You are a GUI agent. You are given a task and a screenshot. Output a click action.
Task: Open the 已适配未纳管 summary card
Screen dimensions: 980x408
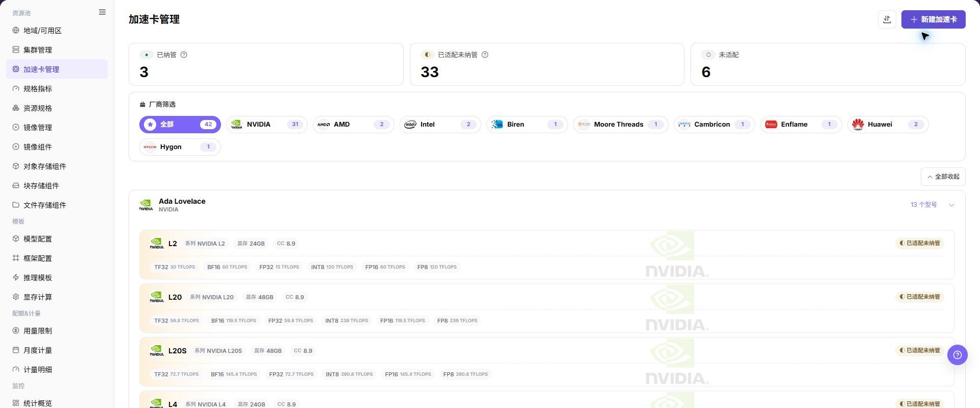pos(547,64)
